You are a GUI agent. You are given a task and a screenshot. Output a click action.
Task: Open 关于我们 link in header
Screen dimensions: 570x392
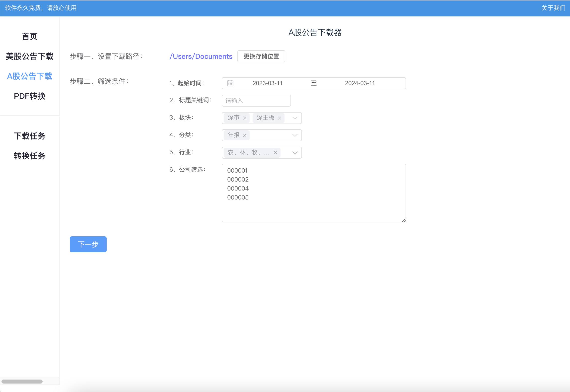tap(553, 8)
